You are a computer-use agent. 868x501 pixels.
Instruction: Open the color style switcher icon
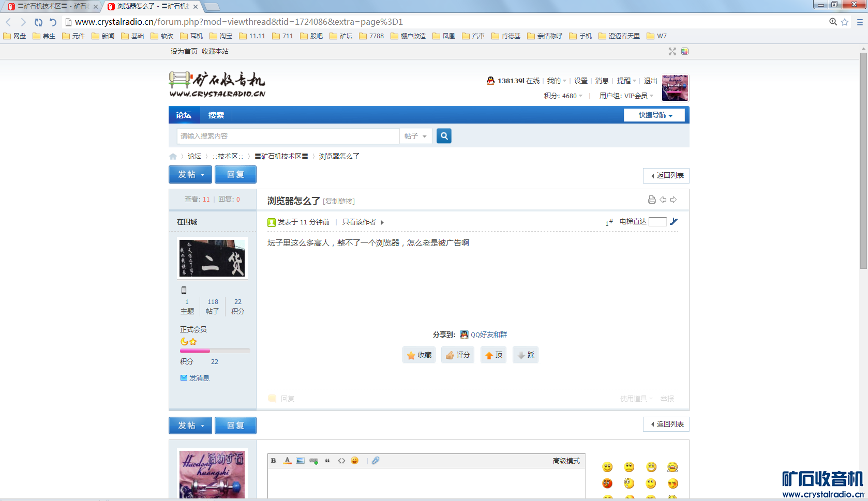pyautogui.click(x=685, y=51)
